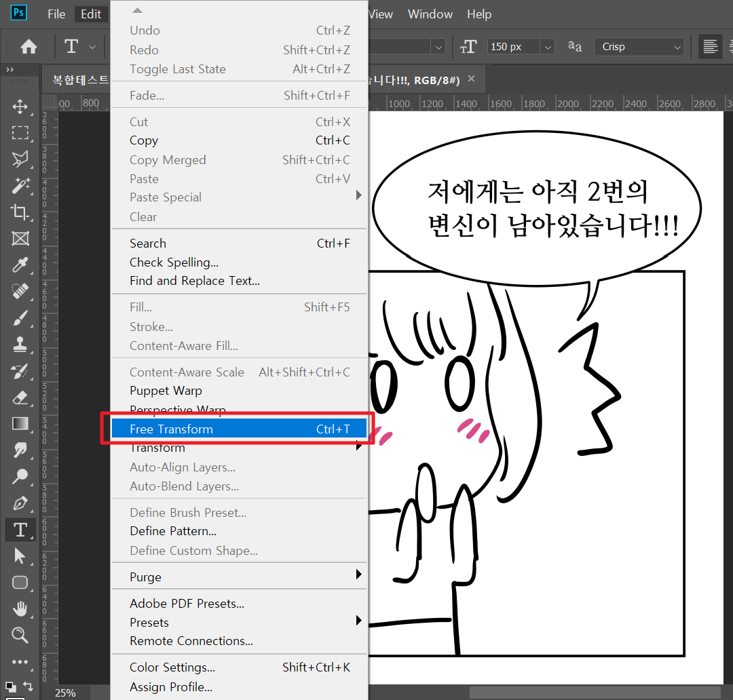This screenshot has height=700, width=733.
Task: Close the open document tab
Action: (x=472, y=79)
